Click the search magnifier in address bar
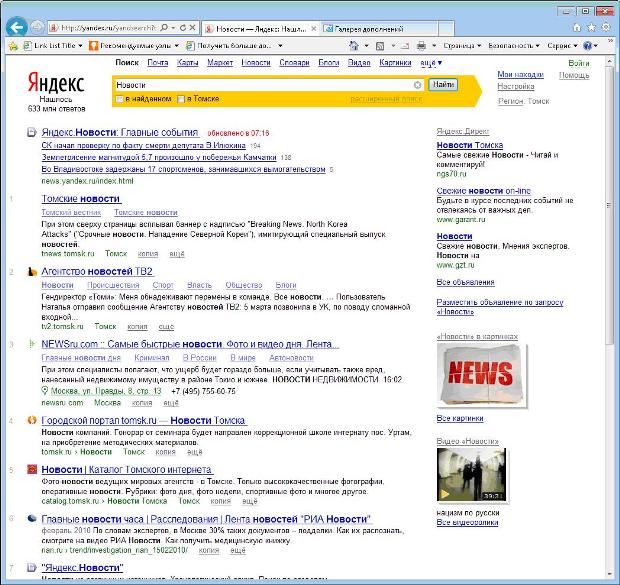The width and height of the screenshot is (620, 585). point(164,28)
